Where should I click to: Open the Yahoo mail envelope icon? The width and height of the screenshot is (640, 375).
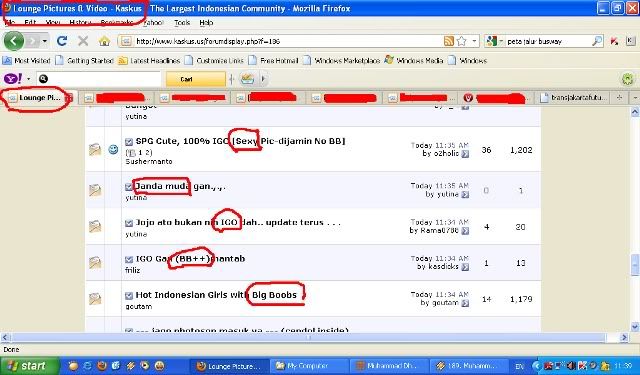pos(247,79)
